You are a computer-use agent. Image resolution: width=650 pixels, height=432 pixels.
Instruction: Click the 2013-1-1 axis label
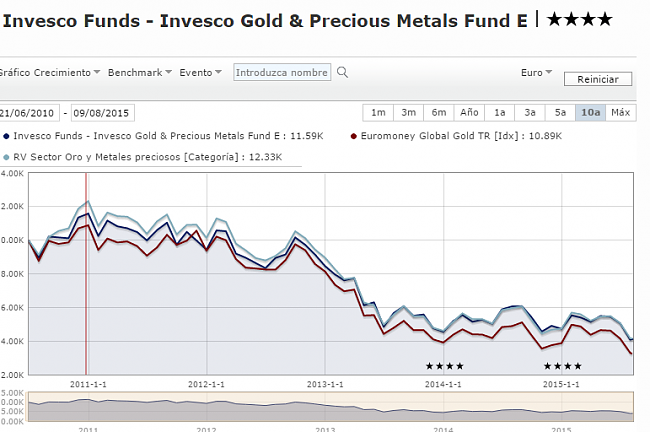325,384
